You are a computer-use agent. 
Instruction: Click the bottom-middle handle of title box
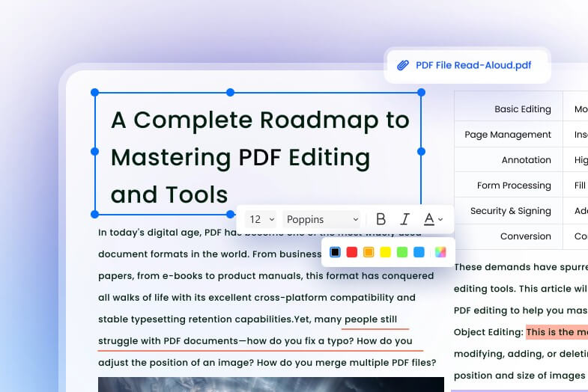click(x=230, y=214)
